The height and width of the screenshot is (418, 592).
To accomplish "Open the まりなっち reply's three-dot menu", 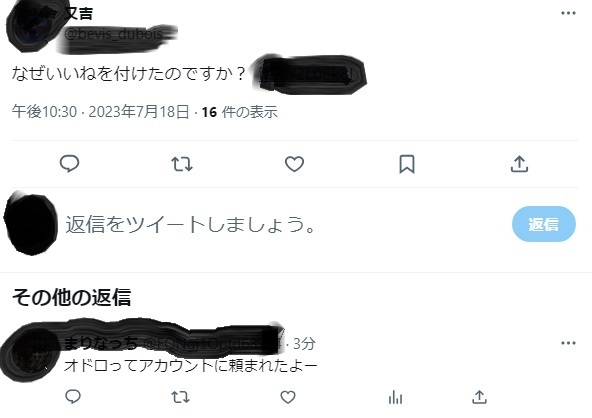I will (x=568, y=343).
